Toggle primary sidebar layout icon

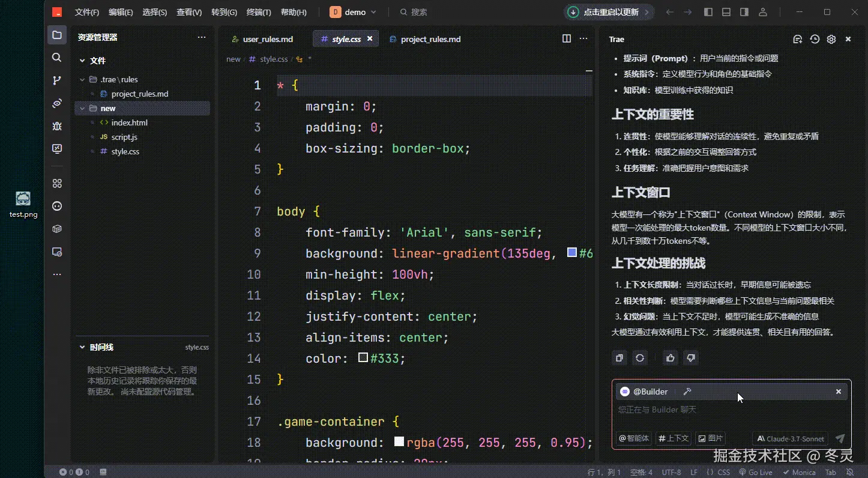pyautogui.click(x=708, y=12)
